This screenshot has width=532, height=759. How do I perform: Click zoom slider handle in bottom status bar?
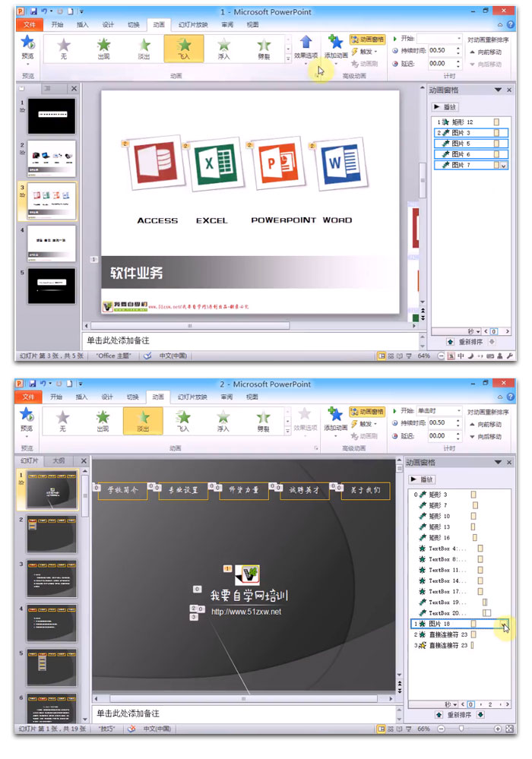(461, 729)
